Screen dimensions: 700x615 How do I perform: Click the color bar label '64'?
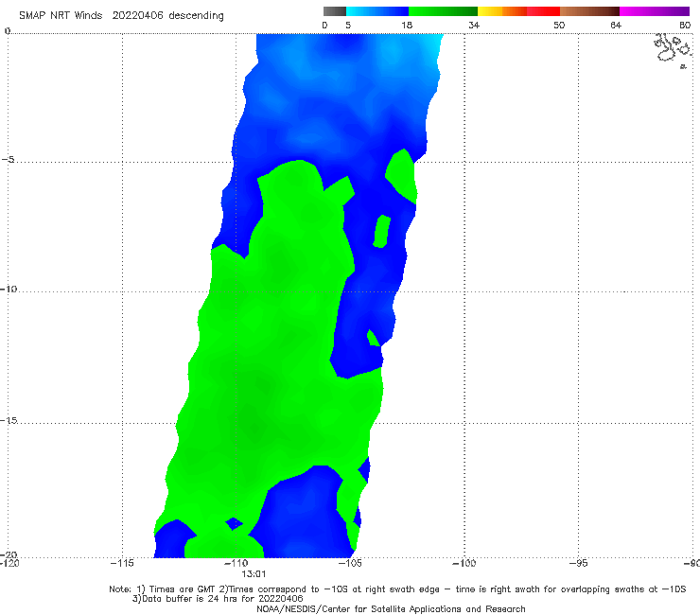click(616, 25)
